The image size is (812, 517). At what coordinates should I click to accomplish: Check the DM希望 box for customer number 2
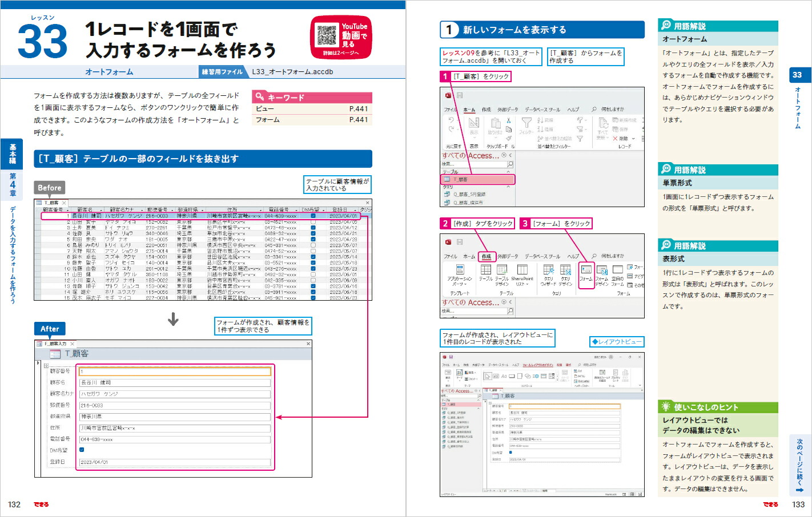313,222
